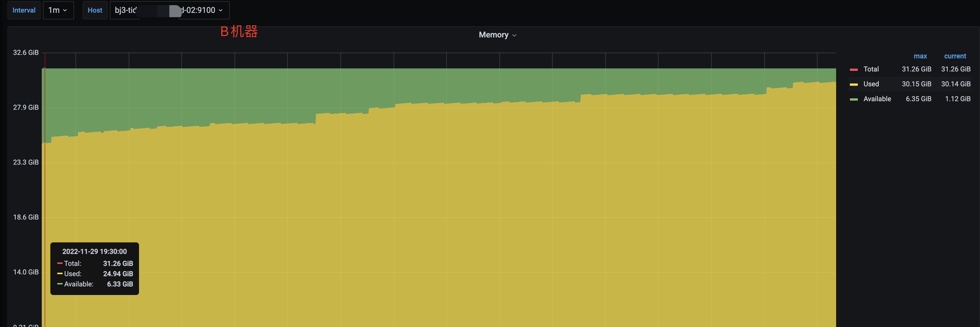Click the green color dash for Available

(x=854, y=99)
